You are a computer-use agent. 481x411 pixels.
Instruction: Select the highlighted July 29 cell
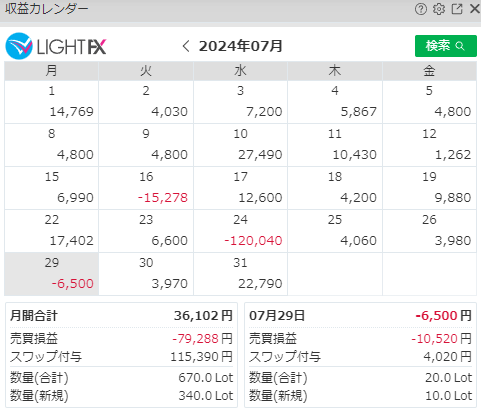(51, 274)
